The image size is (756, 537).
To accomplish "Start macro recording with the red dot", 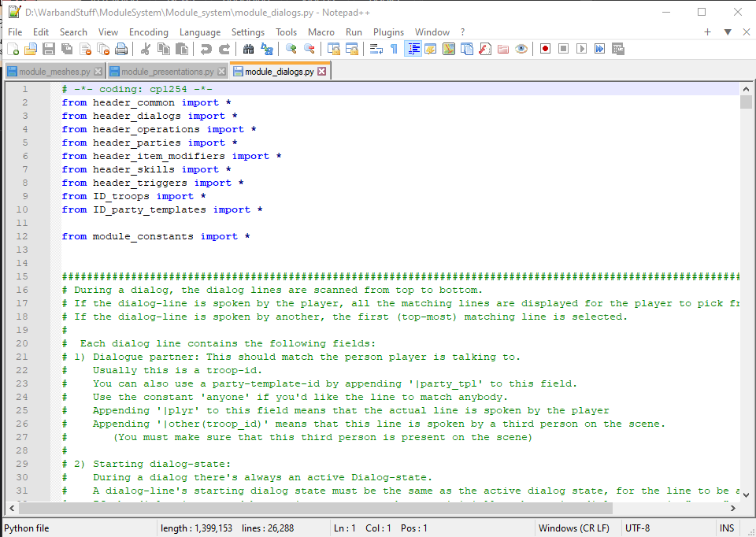I will [545, 49].
